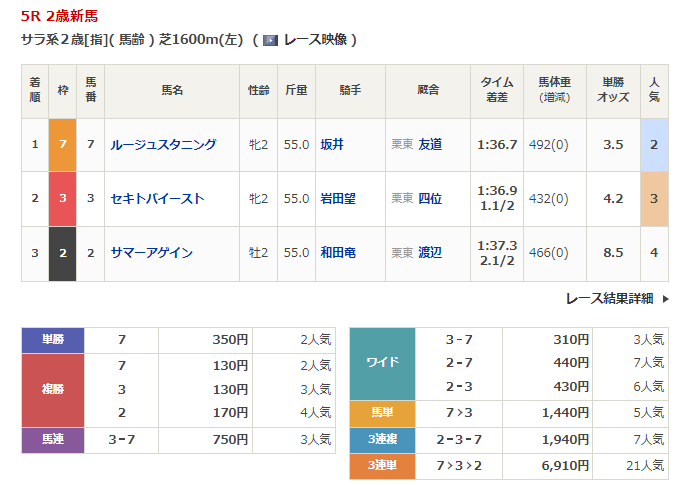Open jockey 岩田望 profile link
Viewport: 688px width, 485px height.
pos(338,199)
